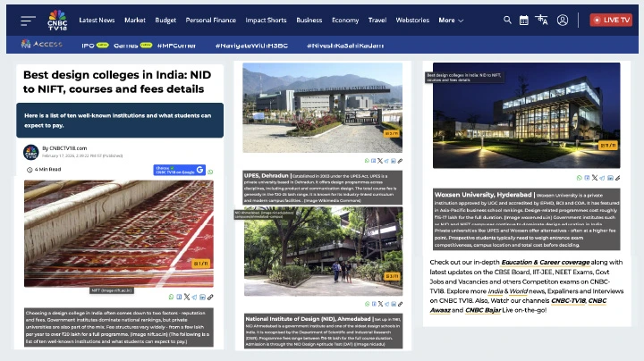
Task: Choose CNBC TV18 on Google button
Action: (180, 170)
